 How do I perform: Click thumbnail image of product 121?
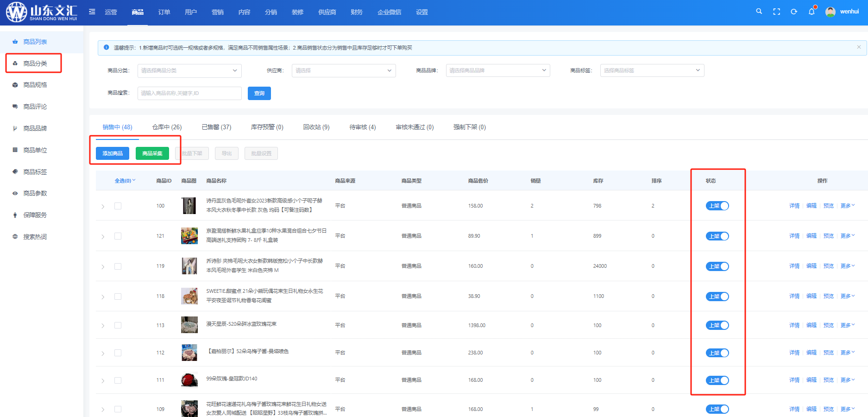189,236
